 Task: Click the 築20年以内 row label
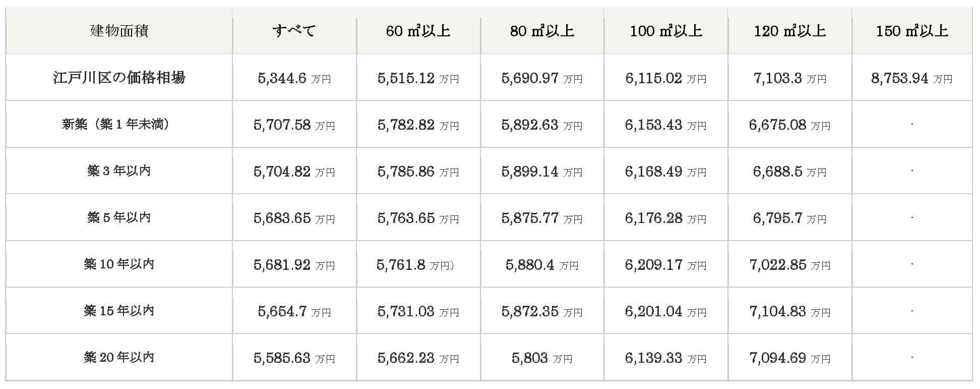click(119, 357)
